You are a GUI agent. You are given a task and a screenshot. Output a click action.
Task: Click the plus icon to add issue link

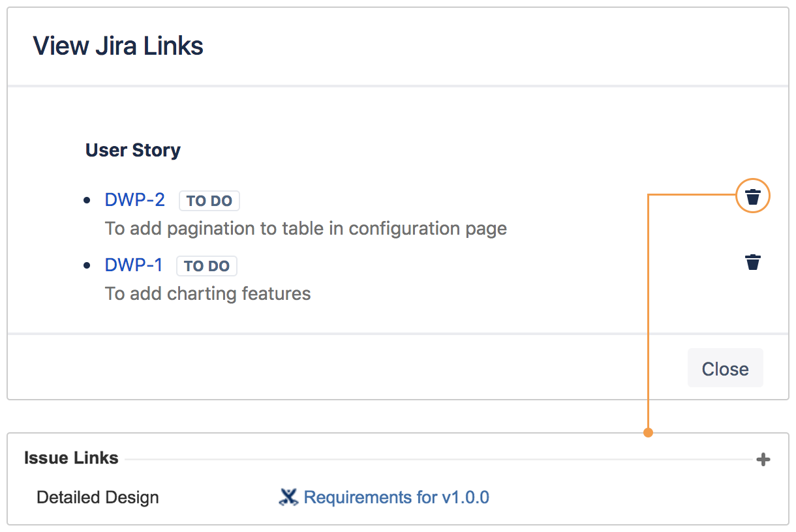[762, 458]
